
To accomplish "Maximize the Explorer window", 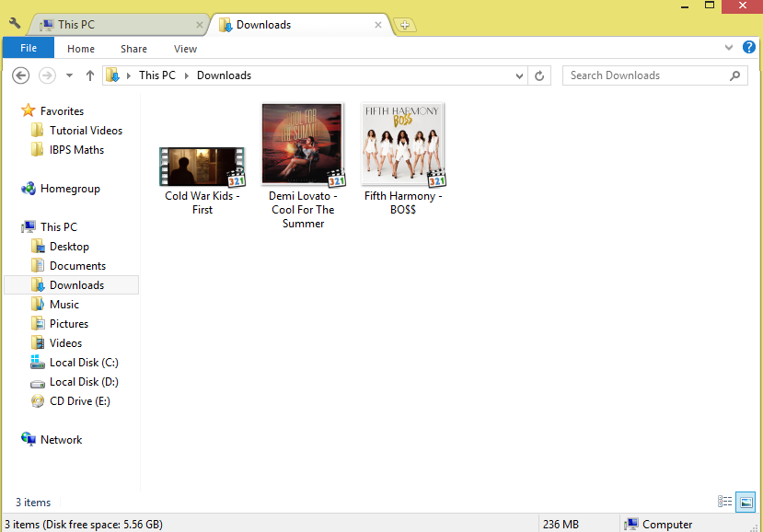I will pos(709,6).
